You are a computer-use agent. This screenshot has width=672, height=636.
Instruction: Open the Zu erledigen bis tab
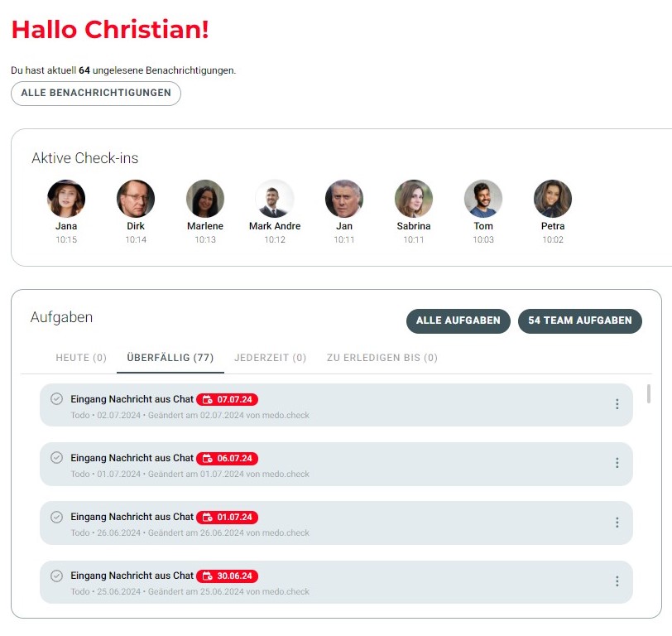click(382, 358)
